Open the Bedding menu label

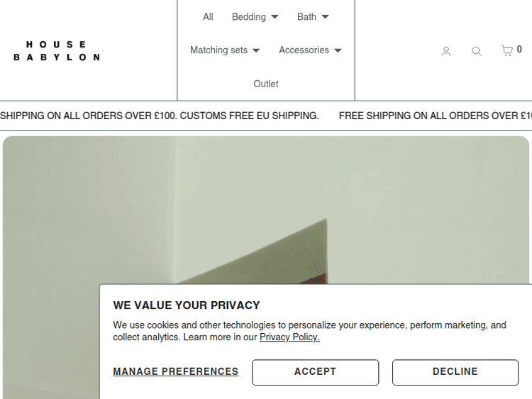click(248, 17)
